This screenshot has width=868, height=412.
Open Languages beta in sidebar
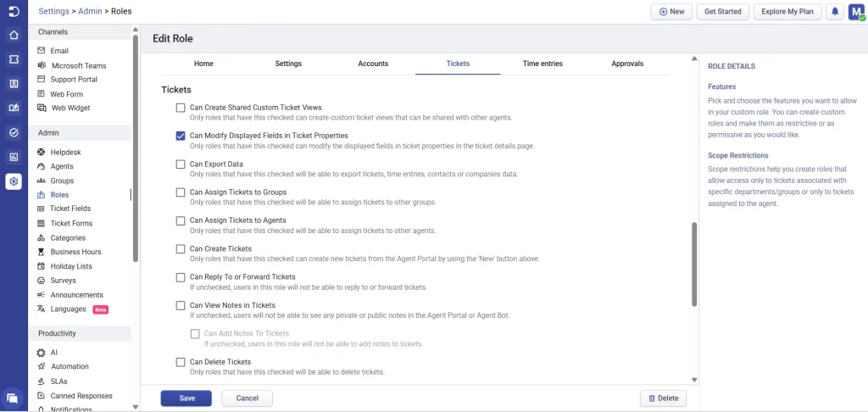click(68, 309)
